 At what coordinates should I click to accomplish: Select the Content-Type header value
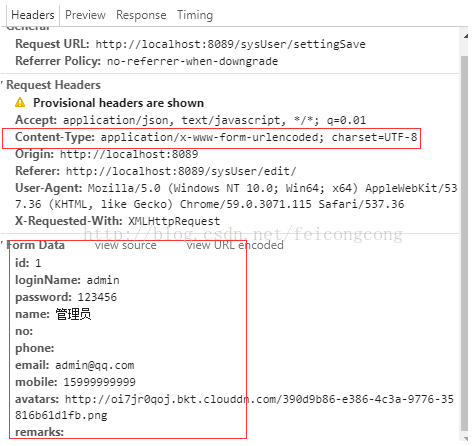point(259,137)
